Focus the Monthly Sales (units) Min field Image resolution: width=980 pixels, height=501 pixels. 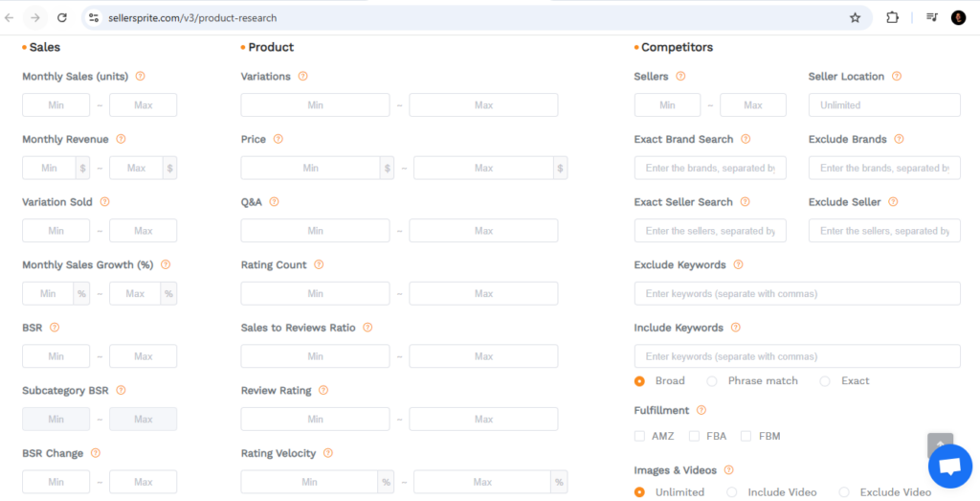tap(56, 105)
